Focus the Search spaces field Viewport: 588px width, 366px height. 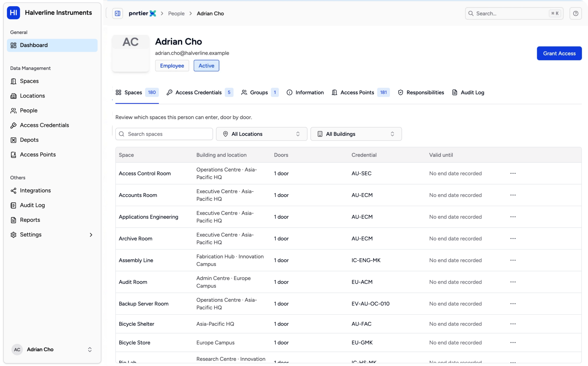[164, 134]
